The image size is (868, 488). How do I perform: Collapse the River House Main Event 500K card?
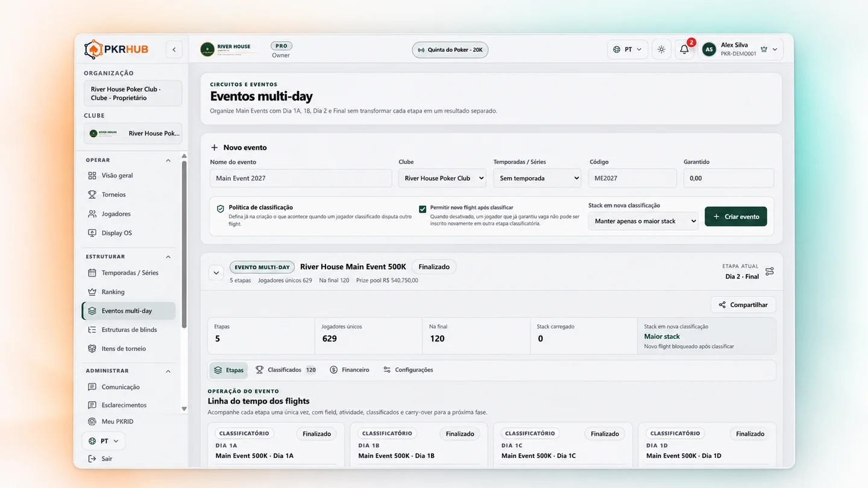tap(216, 273)
